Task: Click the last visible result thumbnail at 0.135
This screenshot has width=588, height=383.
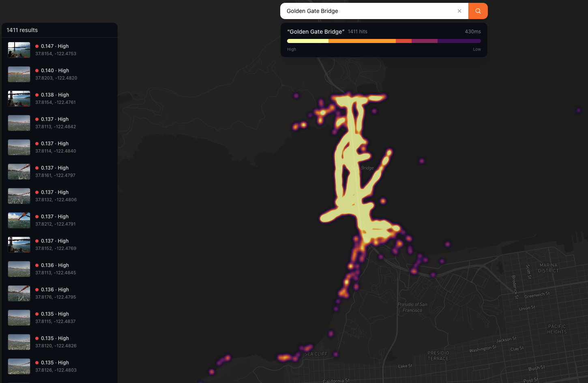Action: click(x=19, y=366)
